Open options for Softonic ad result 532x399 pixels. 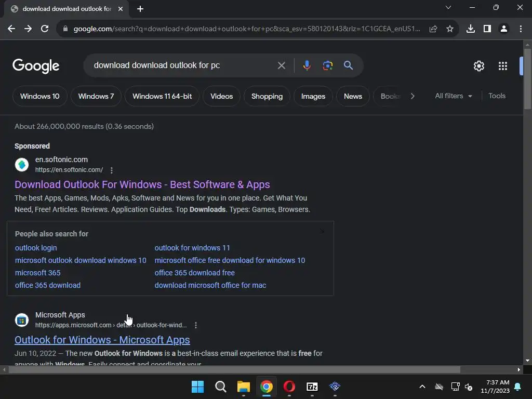[112, 170]
